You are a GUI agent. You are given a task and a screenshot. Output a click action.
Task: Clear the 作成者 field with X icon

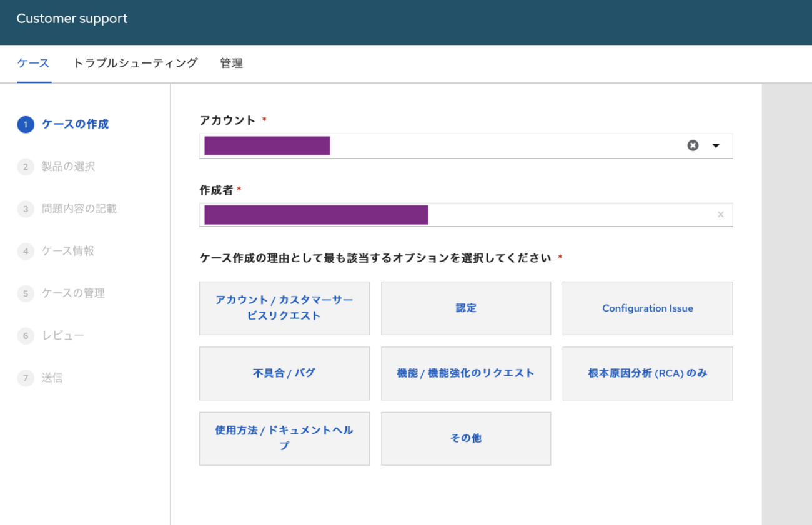(x=720, y=215)
